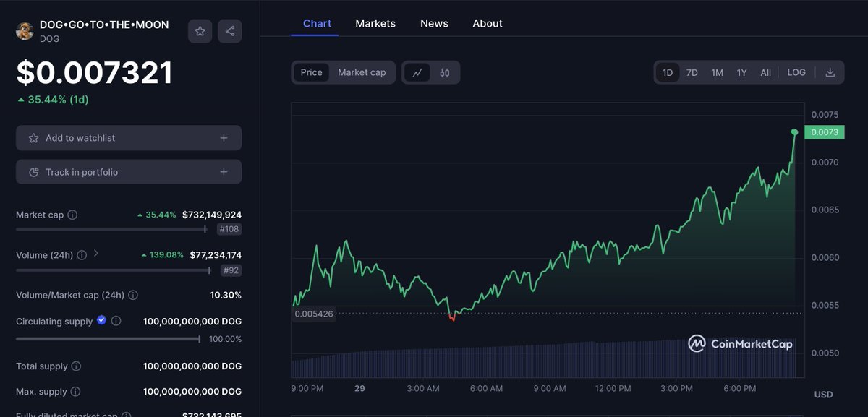Click the #108 market cap rank badge

tap(229, 229)
